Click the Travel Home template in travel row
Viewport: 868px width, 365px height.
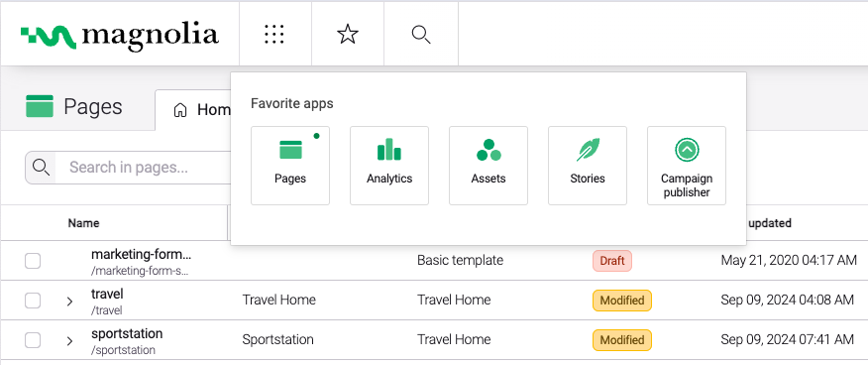454,301
